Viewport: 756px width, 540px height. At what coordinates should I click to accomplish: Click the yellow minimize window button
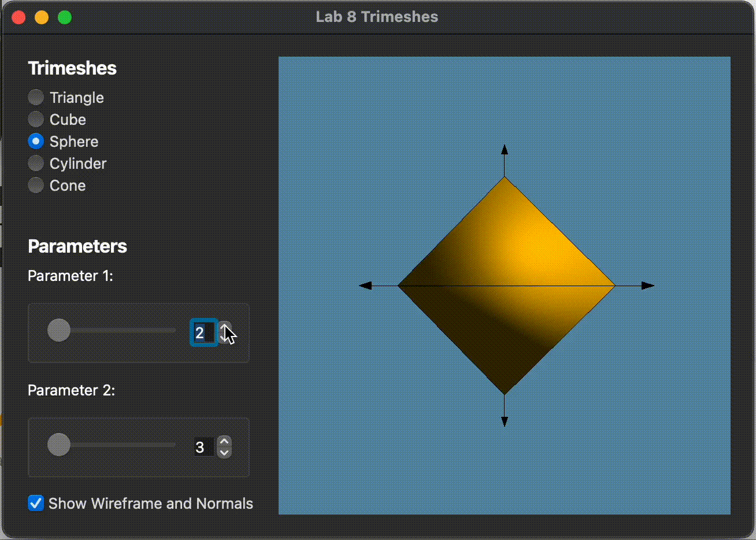tap(42, 17)
